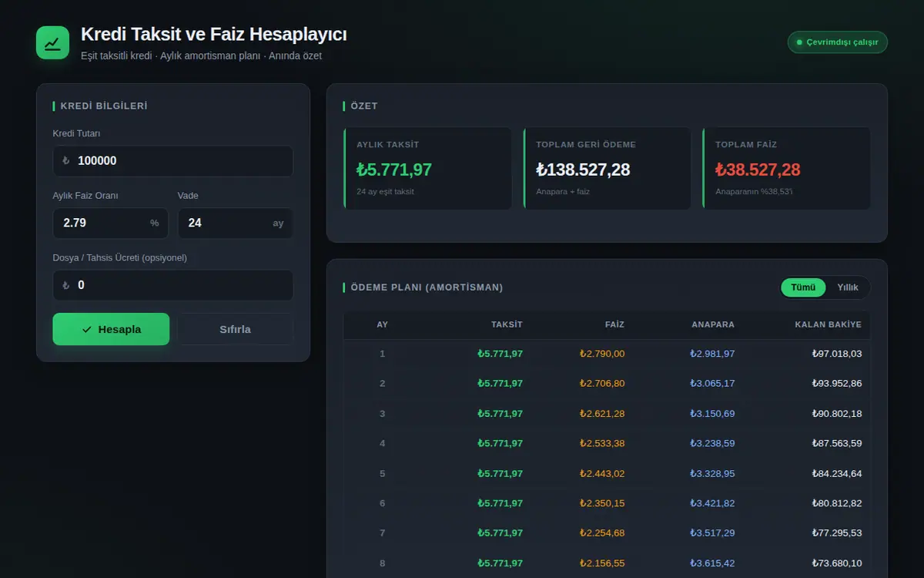Select remaining balance ₺93.952,86

[837, 383]
